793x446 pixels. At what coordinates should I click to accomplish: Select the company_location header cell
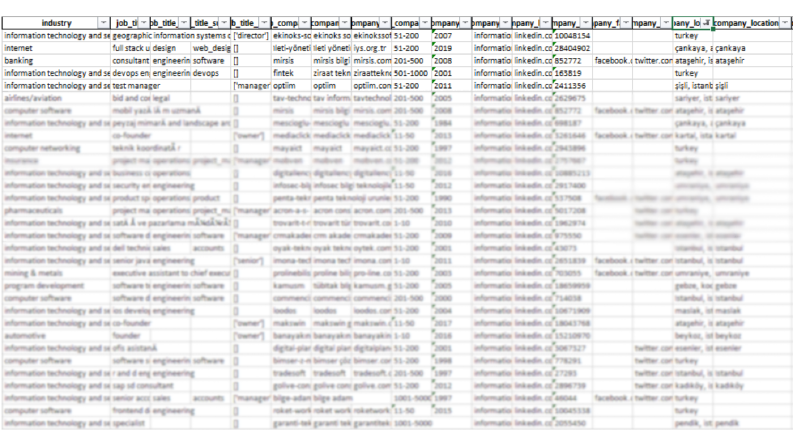(x=752, y=23)
